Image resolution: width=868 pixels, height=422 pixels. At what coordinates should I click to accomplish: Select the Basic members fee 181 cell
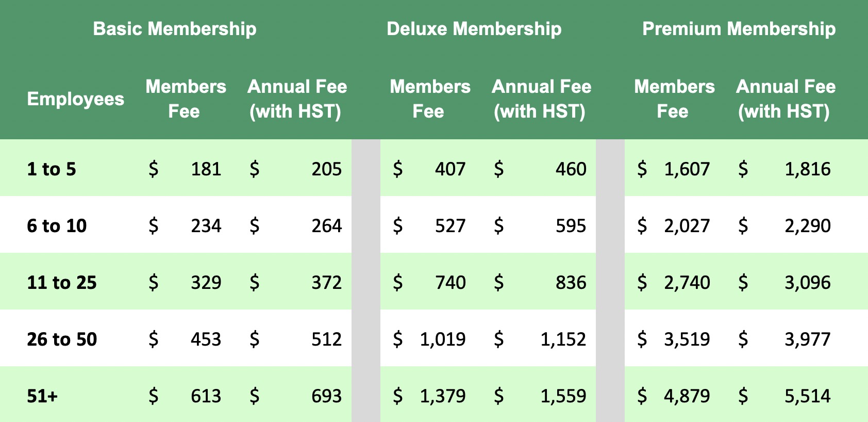tap(185, 169)
